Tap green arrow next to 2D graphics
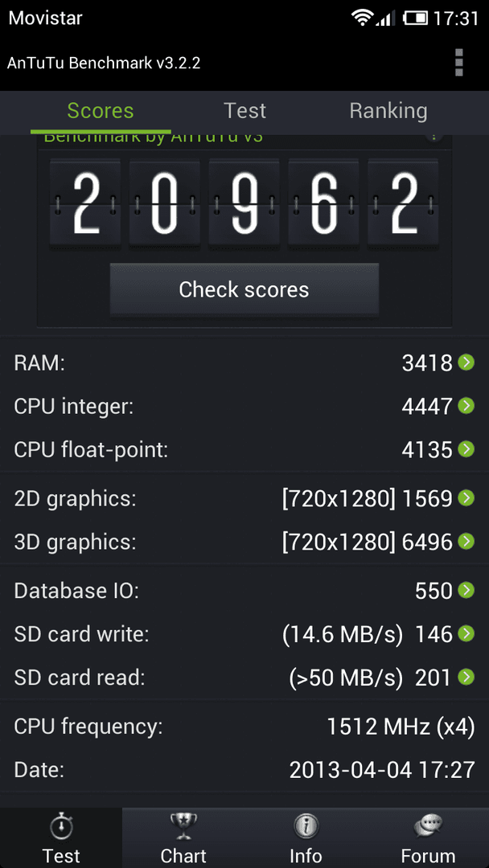This screenshot has width=489, height=868. pyautogui.click(x=466, y=498)
